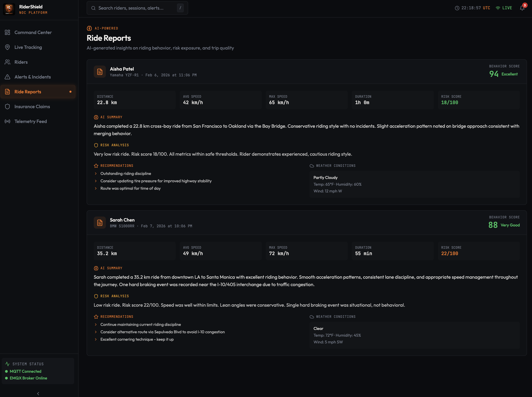
Task: Click the AI brain icon next to AI SUMMARY
Action: (96, 117)
